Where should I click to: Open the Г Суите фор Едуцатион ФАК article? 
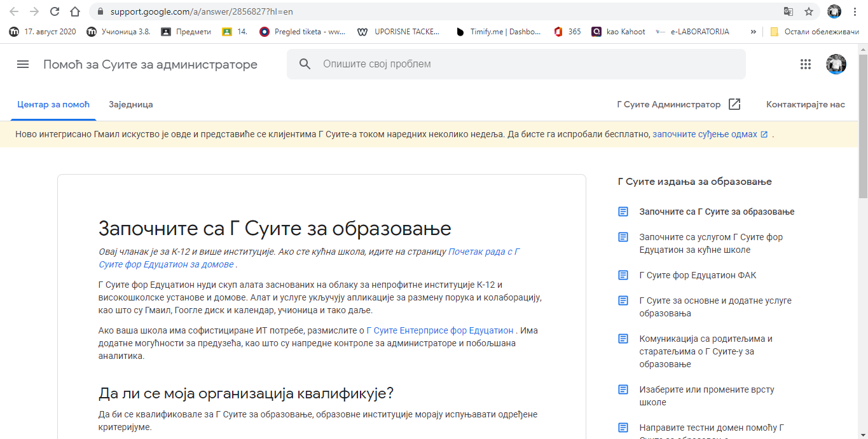(x=698, y=275)
